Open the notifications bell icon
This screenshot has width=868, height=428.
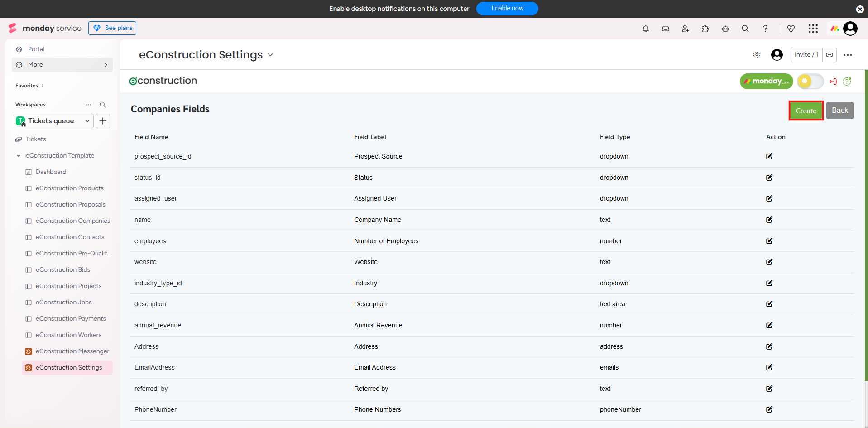645,29
